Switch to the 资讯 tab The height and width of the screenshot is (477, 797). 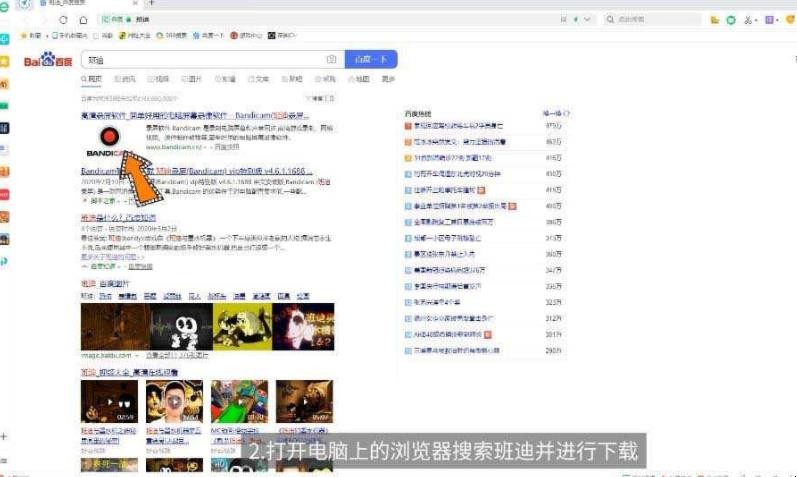[125, 79]
